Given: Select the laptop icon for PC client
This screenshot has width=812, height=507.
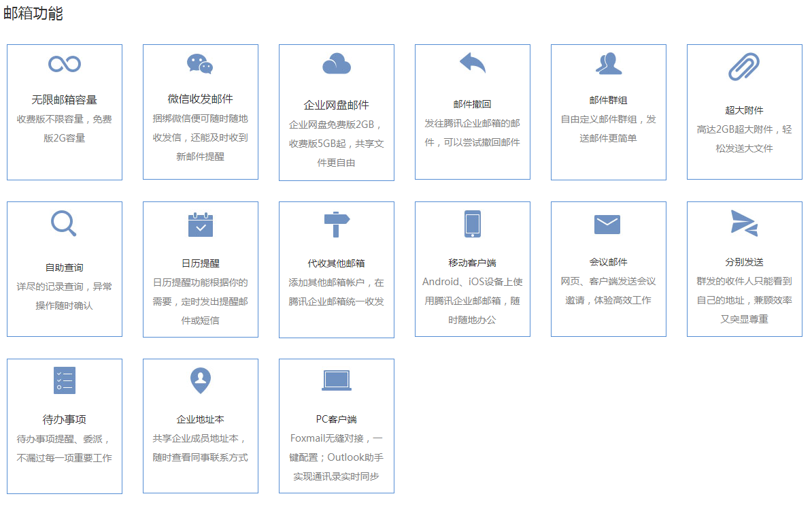Looking at the screenshot, I should (337, 380).
